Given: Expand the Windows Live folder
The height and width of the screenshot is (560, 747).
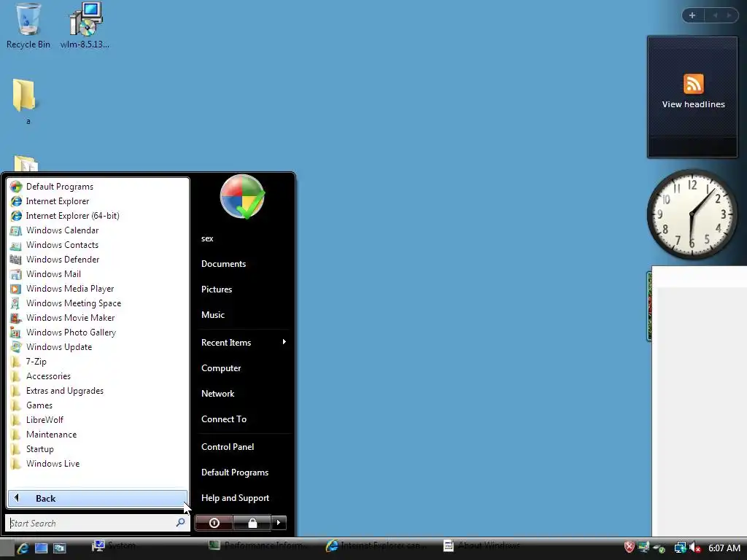Looking at the screenshot, I should (x=98, y=464).
